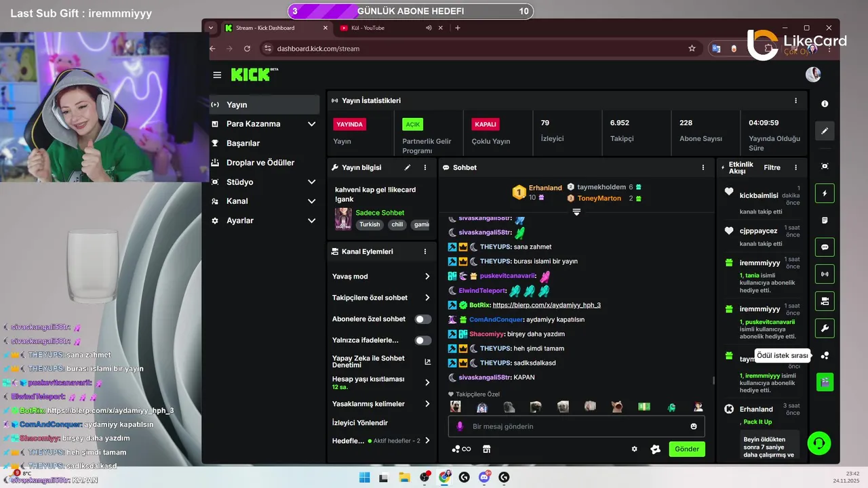
Task: Open Hedefler active goals arrow
Action: 427,441
